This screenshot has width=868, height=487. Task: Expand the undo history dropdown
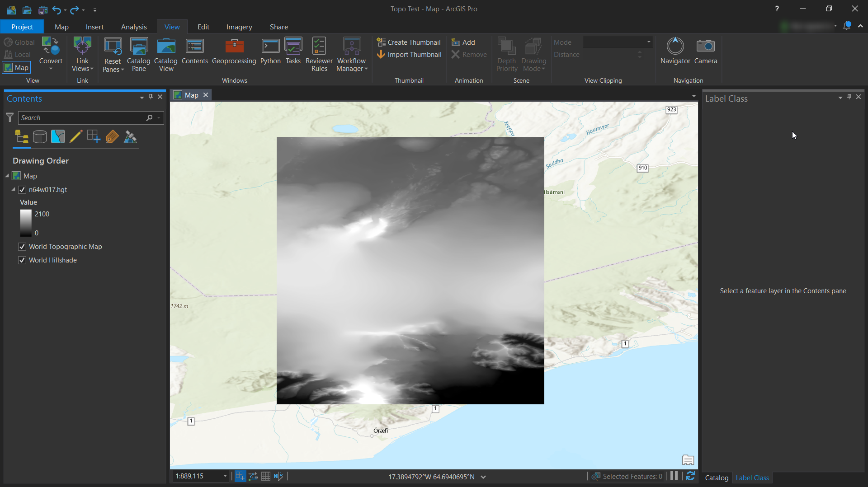(66, 10)
